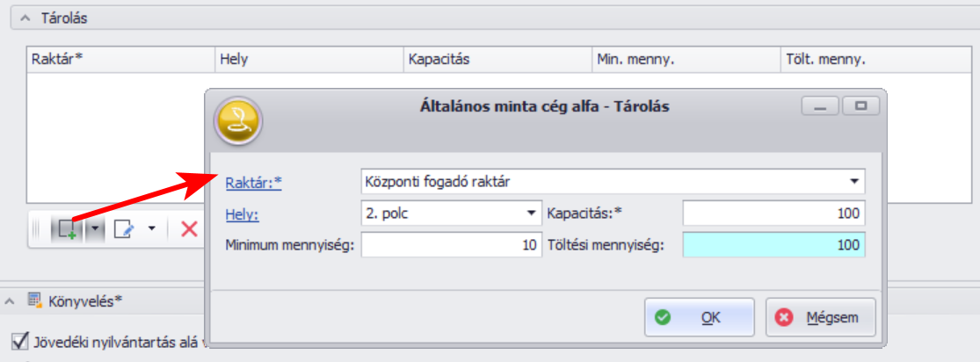The height and width of the screenshot is (362, 980).
Task: Click the Kapacitás input field
Action: click(773, 214)
